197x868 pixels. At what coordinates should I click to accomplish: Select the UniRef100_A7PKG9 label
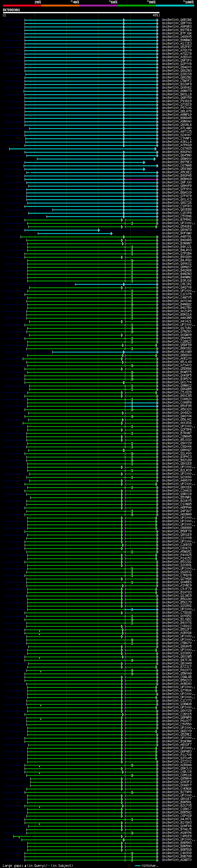(177, 145)
